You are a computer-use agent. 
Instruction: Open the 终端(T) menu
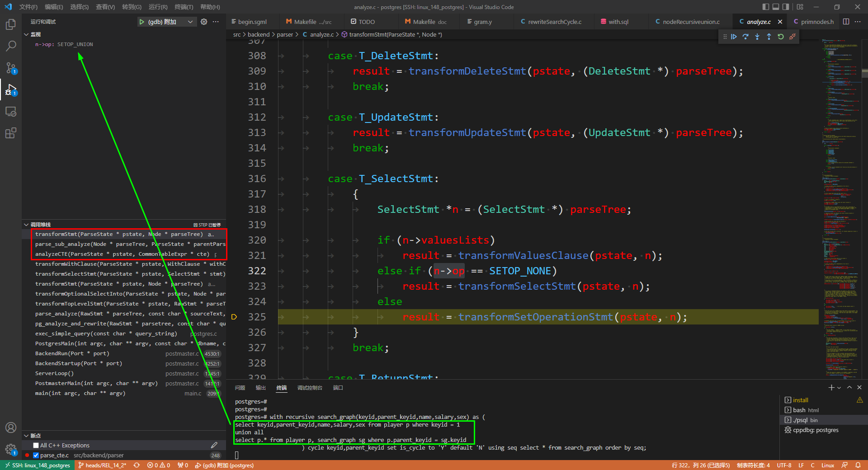184,7
